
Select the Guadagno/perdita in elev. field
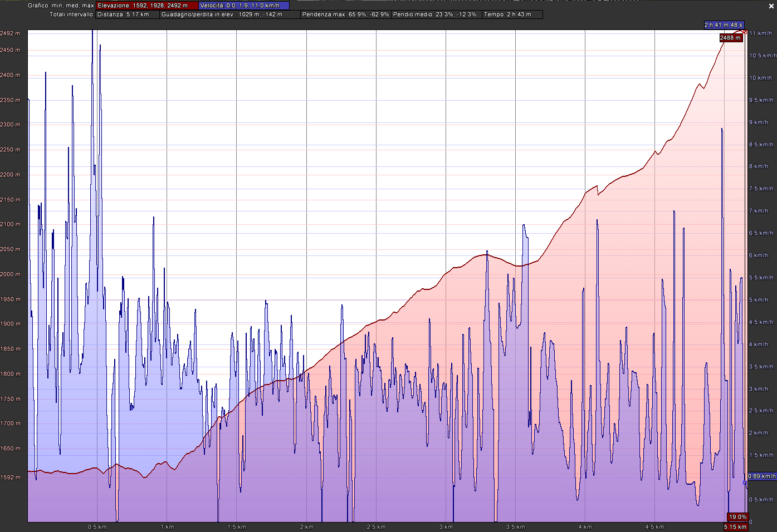coord(230,14)
